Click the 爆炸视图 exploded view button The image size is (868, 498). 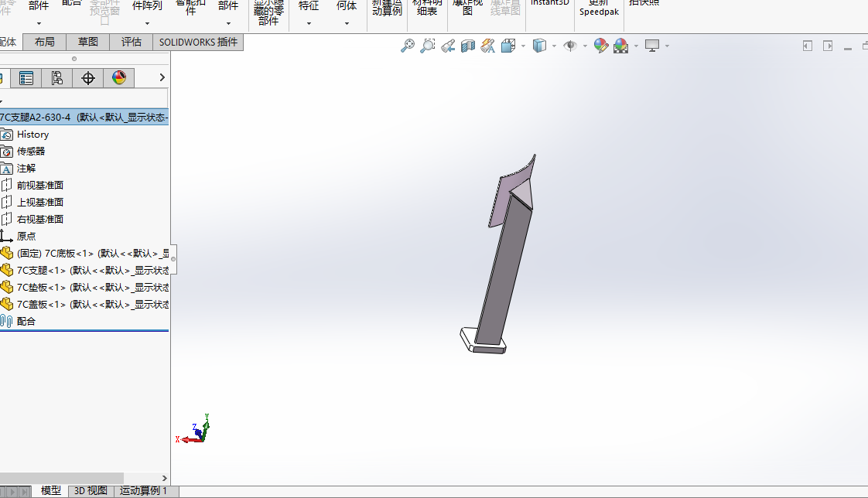467,8
